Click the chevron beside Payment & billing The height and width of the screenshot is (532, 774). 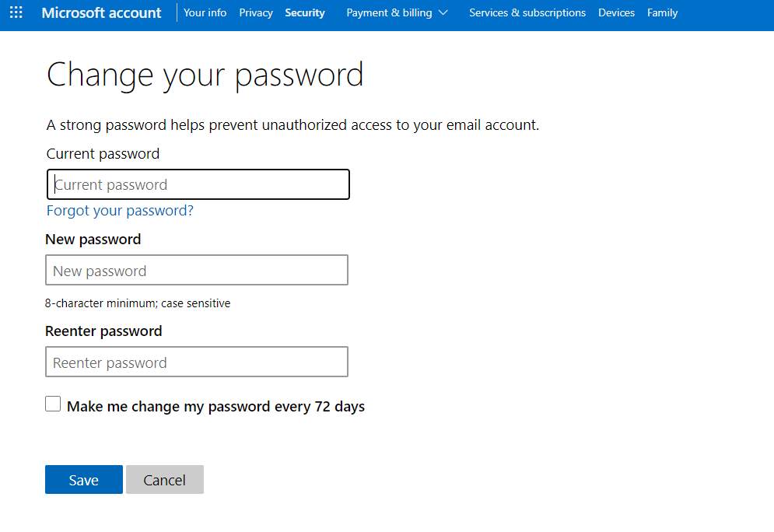443,12
